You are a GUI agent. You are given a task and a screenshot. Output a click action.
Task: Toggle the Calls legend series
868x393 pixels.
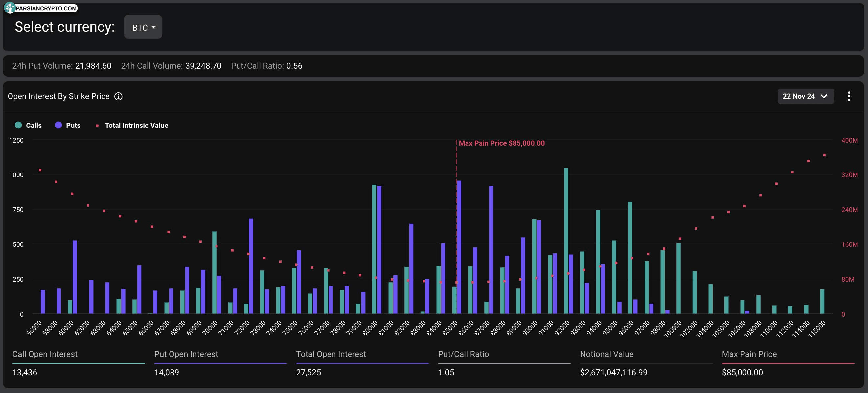click(28, 125)
